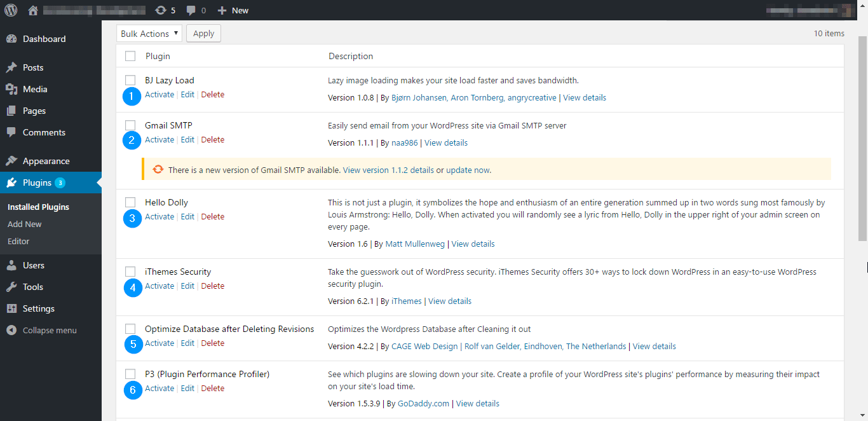Screen dimensions: 868x421
Task: Check the Optimize Database plugin checkbox
Action: (130, 329)
